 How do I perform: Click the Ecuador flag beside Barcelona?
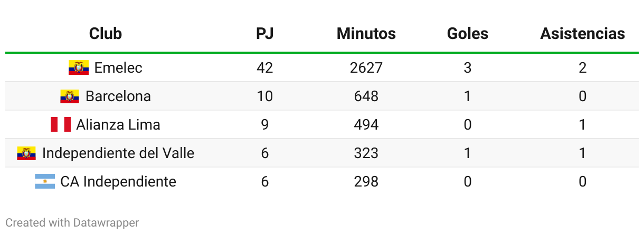pyautogui.click(x=70, y=96)
